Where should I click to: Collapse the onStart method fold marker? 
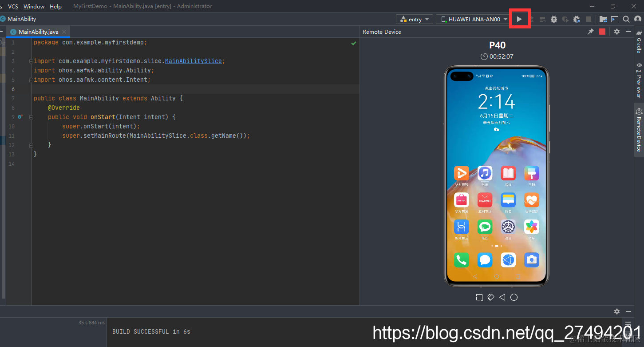point(31,117)
